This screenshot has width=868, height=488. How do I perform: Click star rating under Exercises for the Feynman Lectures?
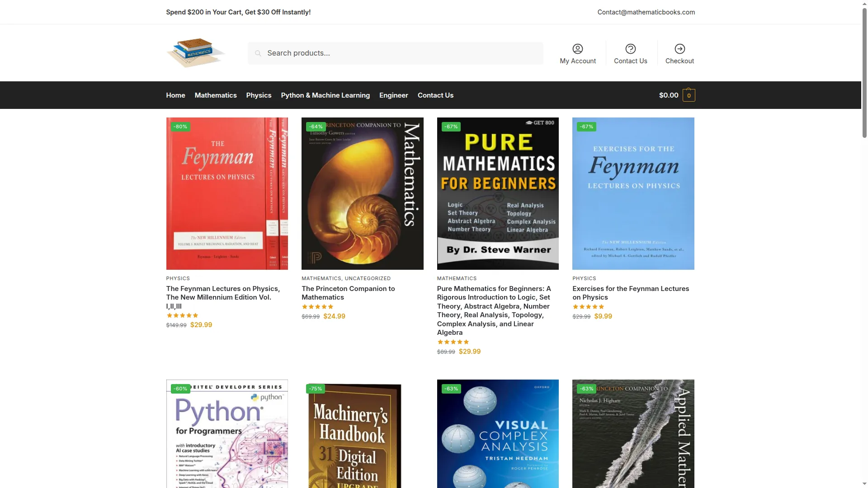coord(588,307)
